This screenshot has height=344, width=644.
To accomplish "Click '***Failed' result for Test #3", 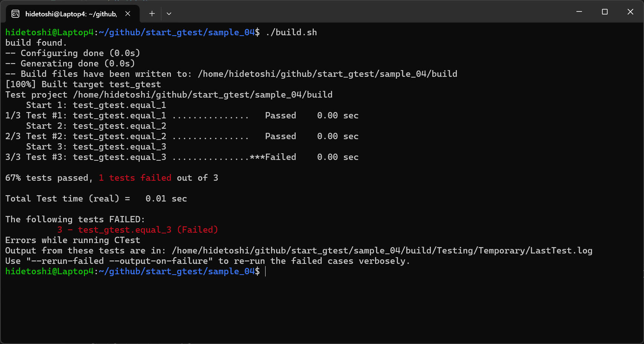I will 273,157.
